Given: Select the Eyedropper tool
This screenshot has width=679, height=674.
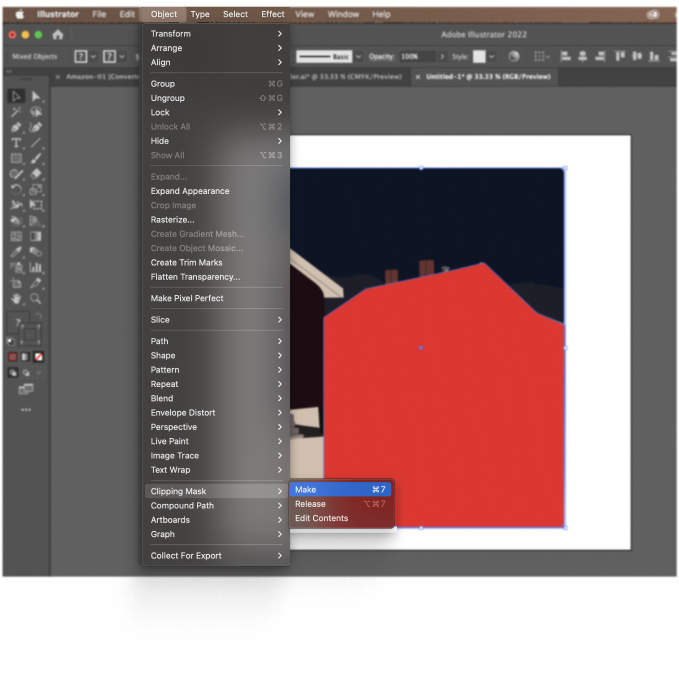Looking at the screenshot, I should coord(16,252).
